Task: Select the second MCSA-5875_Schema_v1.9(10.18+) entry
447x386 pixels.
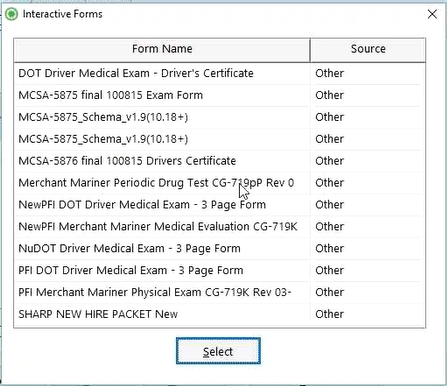Action: pyautogui.click(x=103, y=139)
